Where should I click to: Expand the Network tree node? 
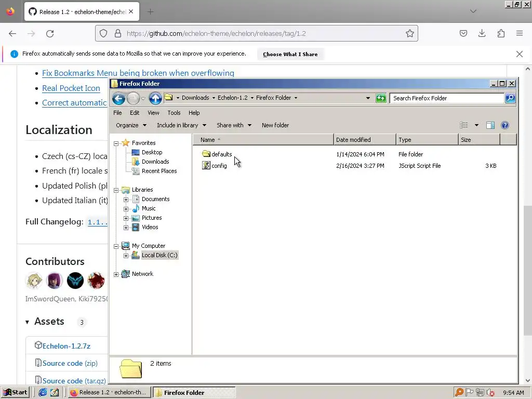tap(116, 274)
